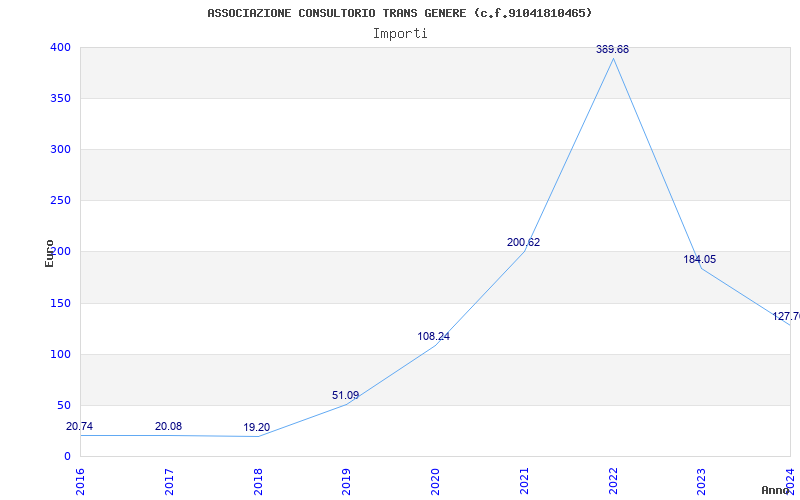Select the 127.70 data label
Screen dimensions: 800x500
point(786,317)
